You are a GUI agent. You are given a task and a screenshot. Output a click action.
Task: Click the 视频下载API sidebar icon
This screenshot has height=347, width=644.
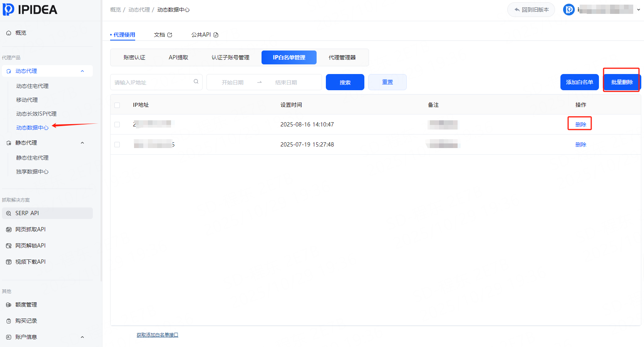click(9, 262)
